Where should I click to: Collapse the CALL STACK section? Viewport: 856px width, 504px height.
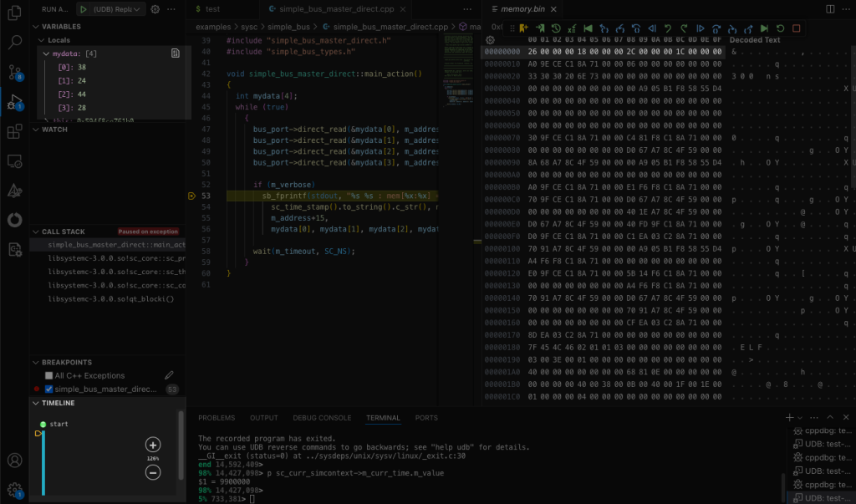click(36, 232)
